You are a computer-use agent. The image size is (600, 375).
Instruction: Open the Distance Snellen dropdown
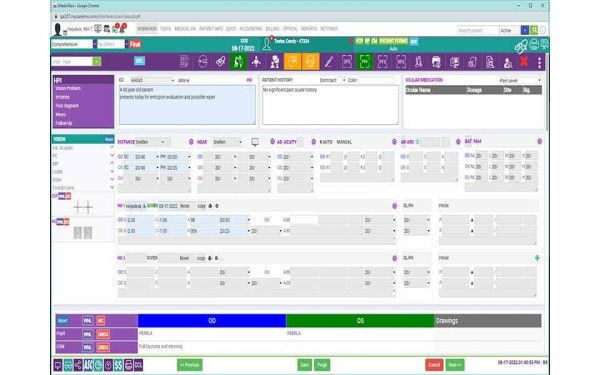coord(150,142)
